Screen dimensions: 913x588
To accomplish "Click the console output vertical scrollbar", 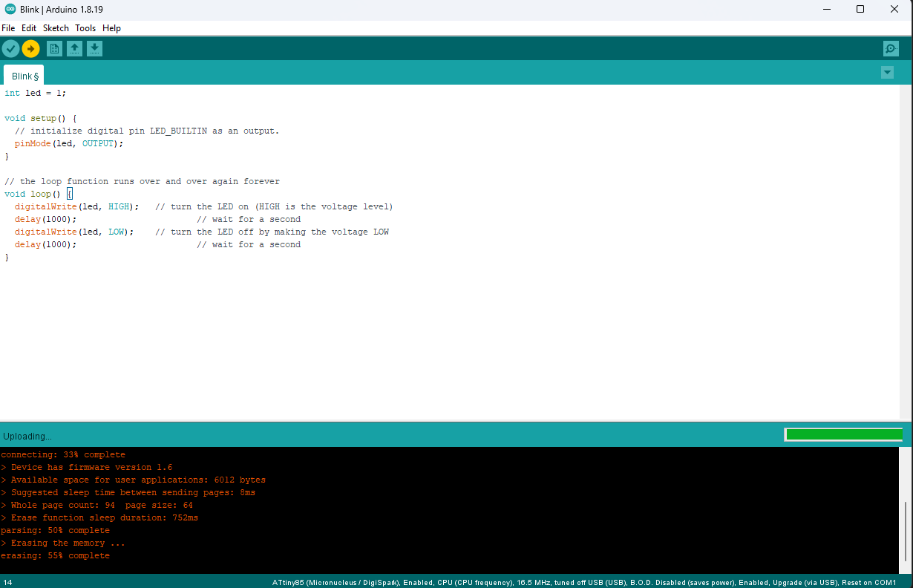I will click(906, 531).
